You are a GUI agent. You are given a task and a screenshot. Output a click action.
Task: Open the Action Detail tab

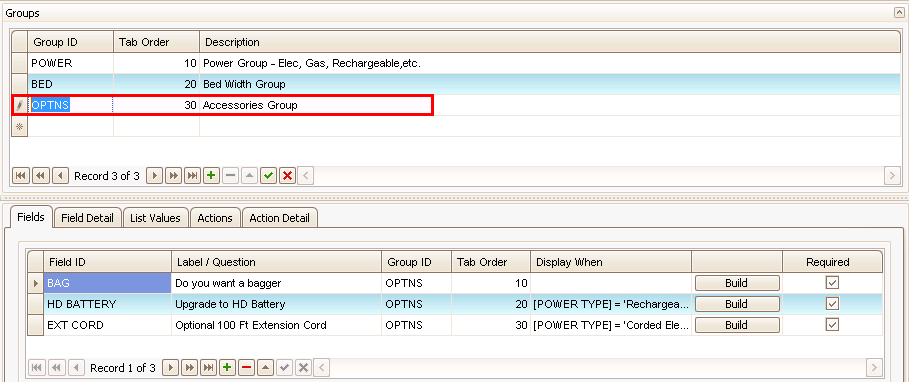pos(279,219)
